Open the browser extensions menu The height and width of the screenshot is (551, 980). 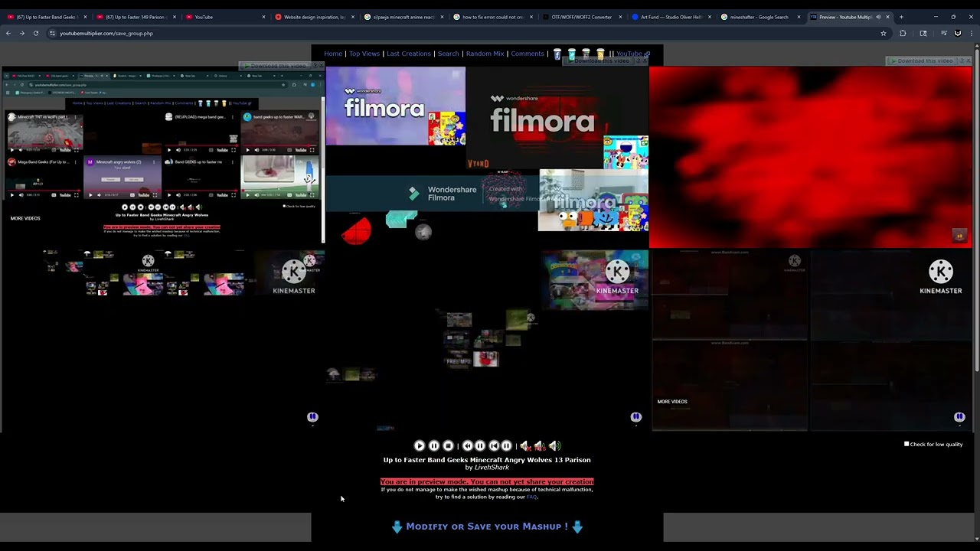(903, 34)
